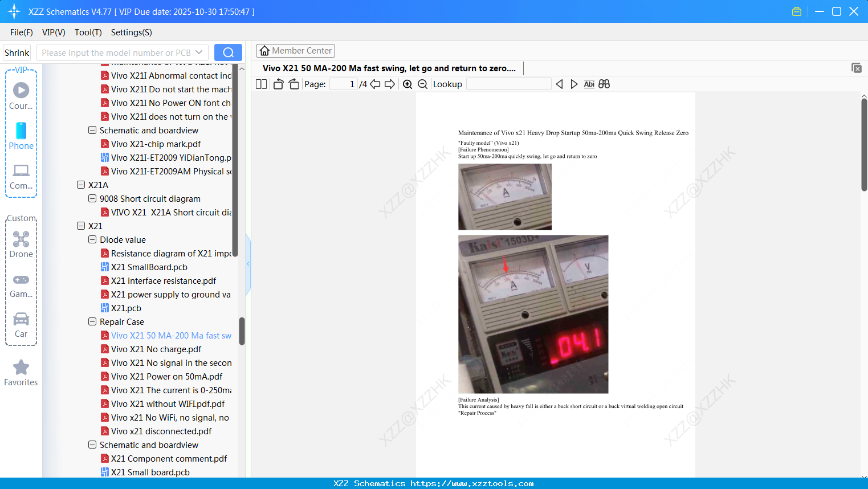
Task: Toggle the two-page view icon
Action: (261, 84)
